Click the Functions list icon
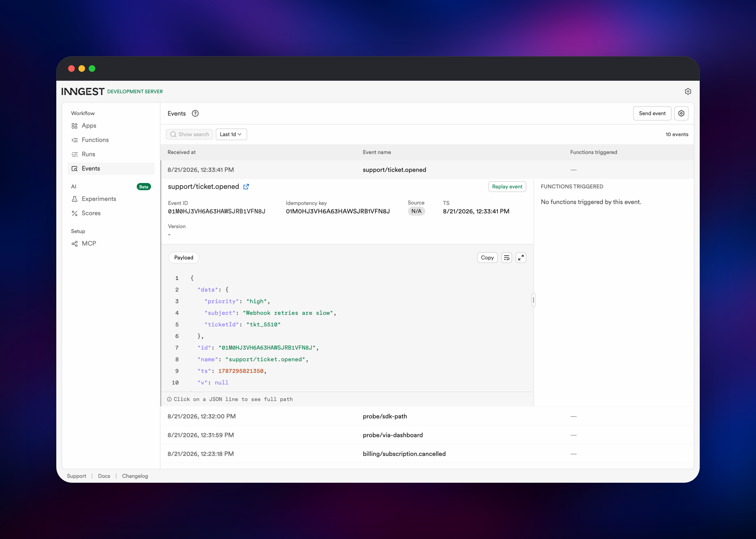 [75, 140]
